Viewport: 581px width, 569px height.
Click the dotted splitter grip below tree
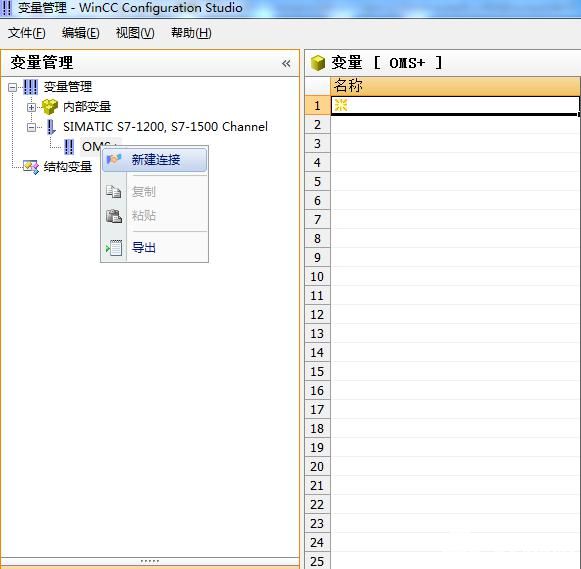click(150, 561)
